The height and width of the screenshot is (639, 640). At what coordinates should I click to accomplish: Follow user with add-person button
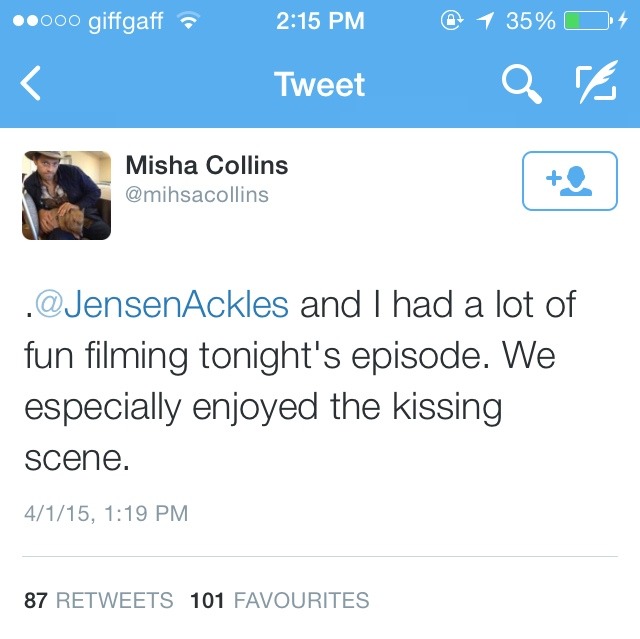570,181
